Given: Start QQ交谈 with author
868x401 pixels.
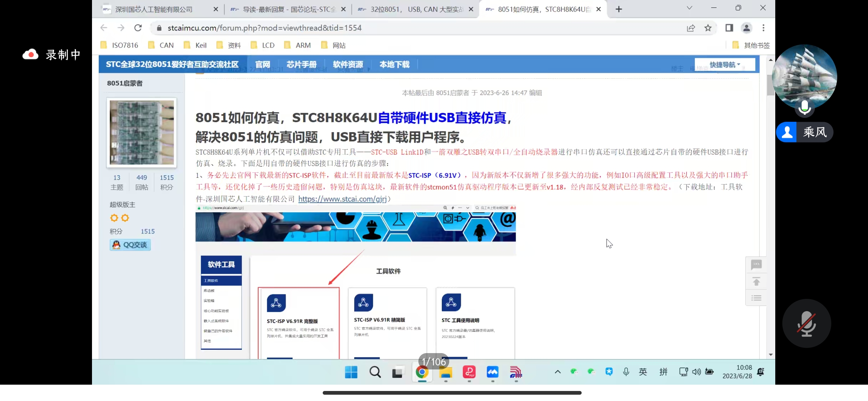Looking at the screenshot, I should (130, 245).
